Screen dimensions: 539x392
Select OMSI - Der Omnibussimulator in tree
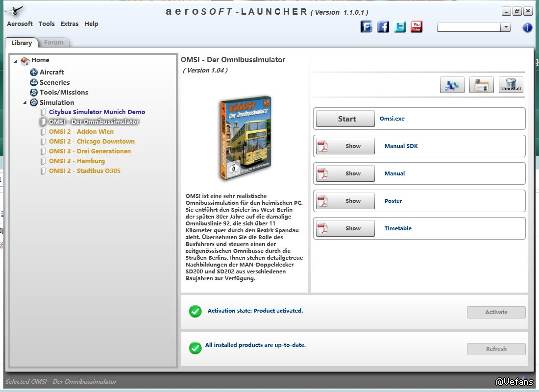(x=94, y=122)
